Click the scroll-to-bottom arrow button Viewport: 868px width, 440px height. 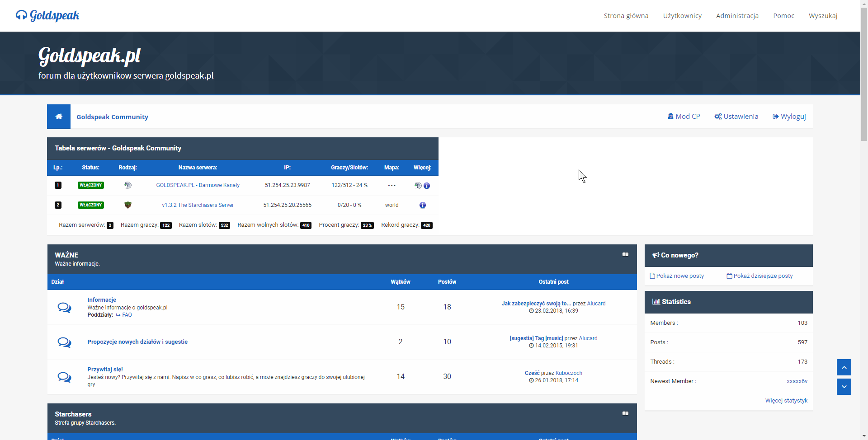844,387
